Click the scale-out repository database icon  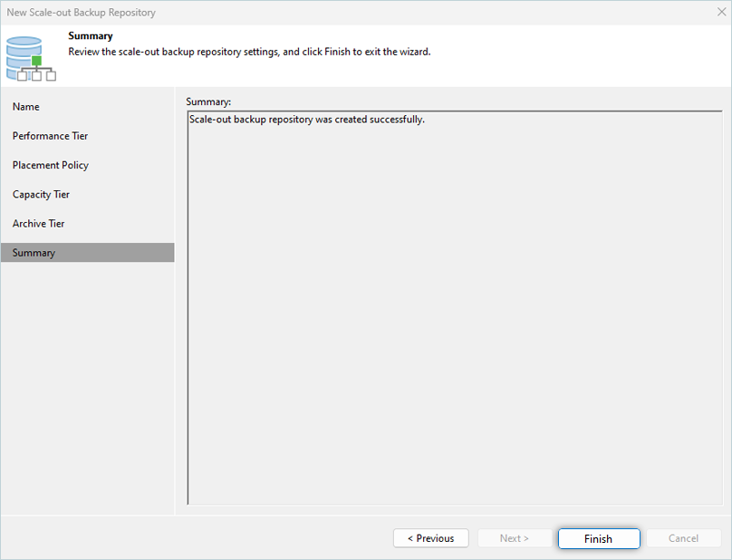pos(25,54)
